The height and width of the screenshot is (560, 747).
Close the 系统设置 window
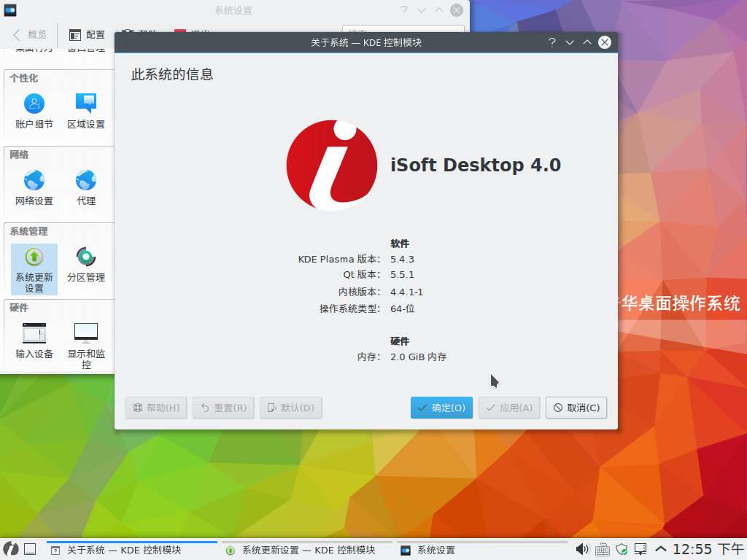click(457, 10)
